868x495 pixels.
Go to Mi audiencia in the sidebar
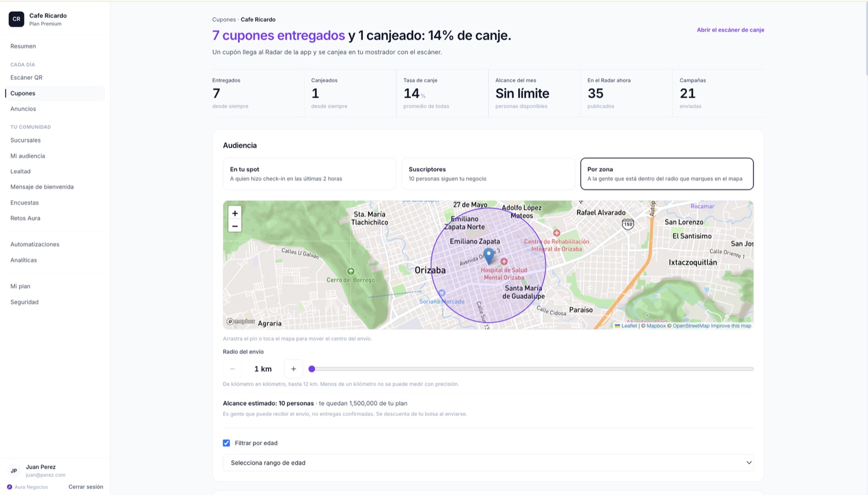click(x=28, y=156)
